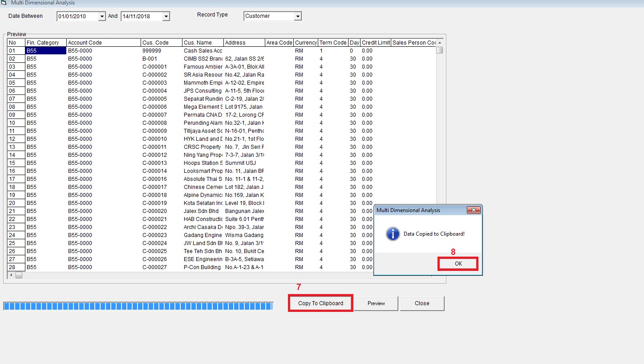Click OK in the clipboard dialog
The image size is (644, 364).
[458, 264]
